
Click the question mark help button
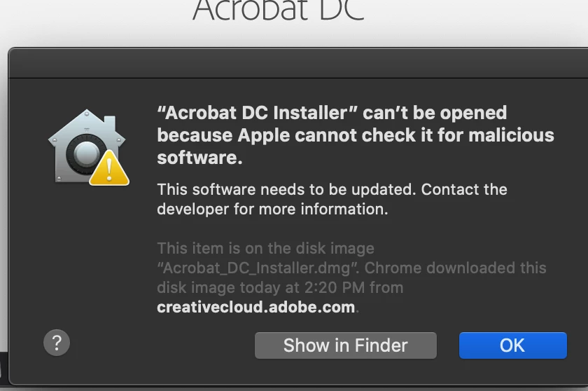click(57, 343)
